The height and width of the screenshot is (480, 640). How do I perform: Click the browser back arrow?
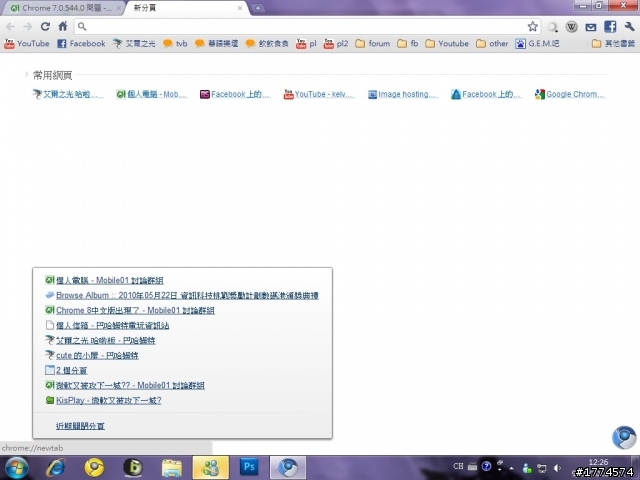click(10, 27)
